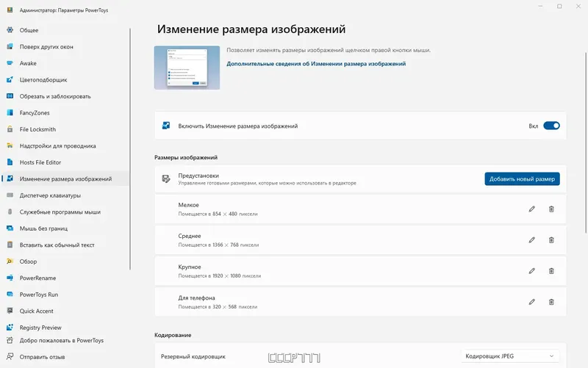Edit the Среднее size preset

(531, 240)
